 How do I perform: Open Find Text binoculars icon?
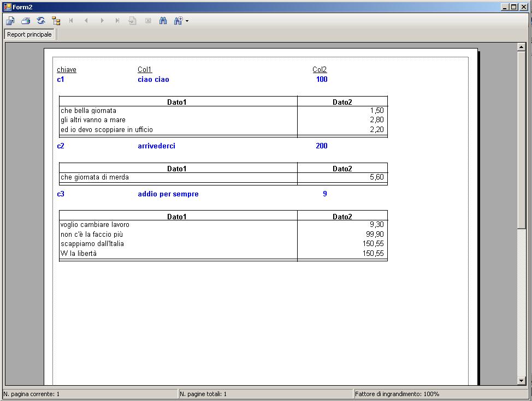pyautogui.click(x=163, y=21)
